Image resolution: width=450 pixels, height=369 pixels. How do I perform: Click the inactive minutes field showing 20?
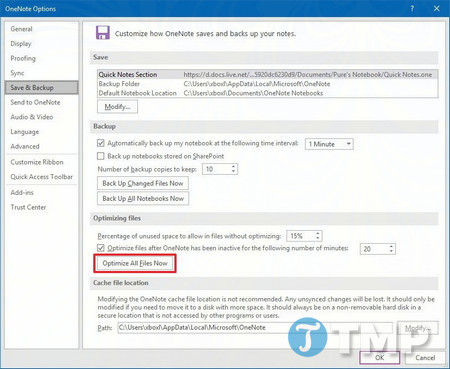point(374,249)
